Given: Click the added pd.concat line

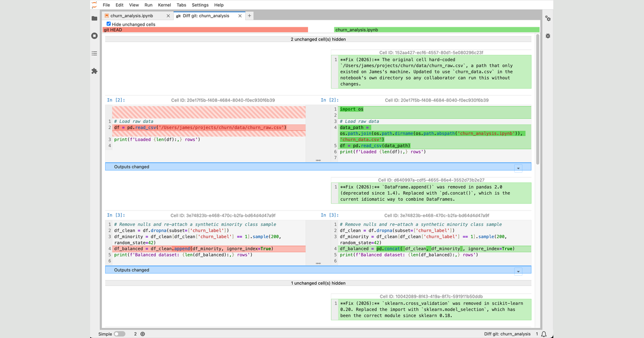Looking at the screenshot, I should tap(435, 249).
